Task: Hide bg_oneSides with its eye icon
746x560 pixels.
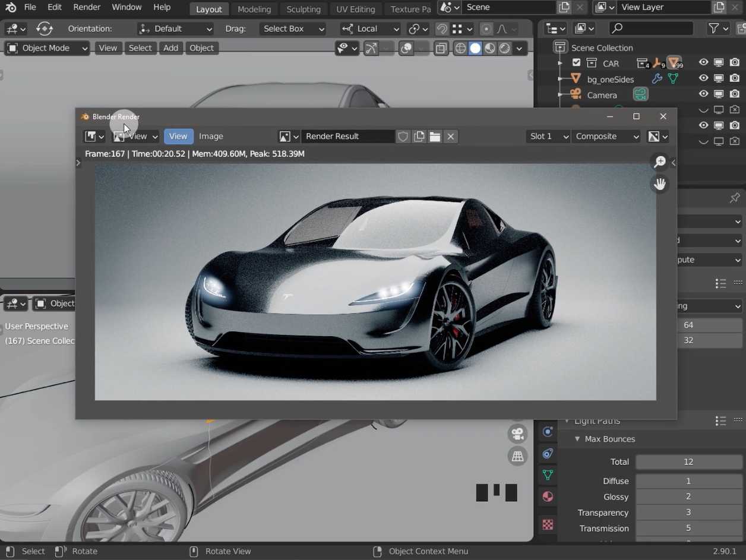Action: 703,78
